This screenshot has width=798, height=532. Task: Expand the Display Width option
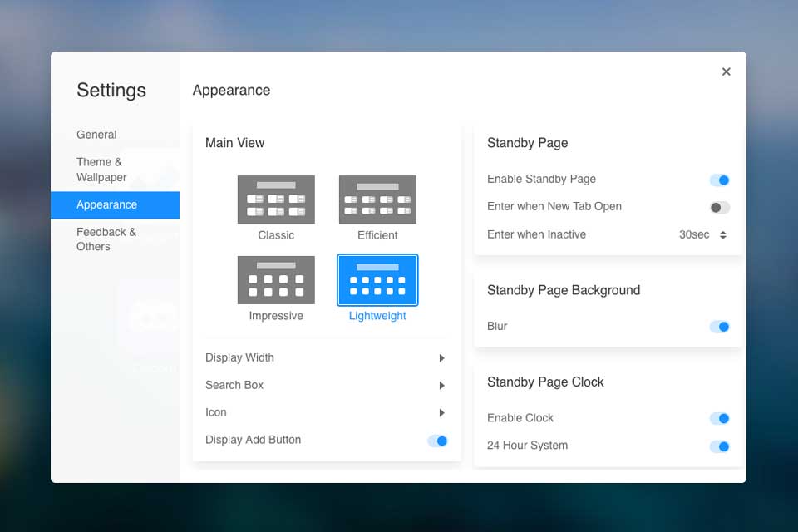pyautogui.click(x=326, y=358)
